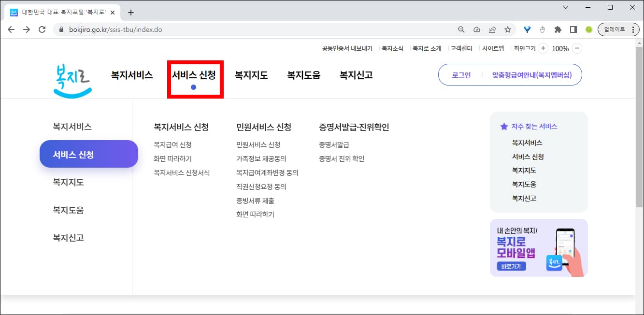The height and width of the screenshot is (315, 644).
Task: Open the browser extensions puzzle icon
Action: coord(557,29)
